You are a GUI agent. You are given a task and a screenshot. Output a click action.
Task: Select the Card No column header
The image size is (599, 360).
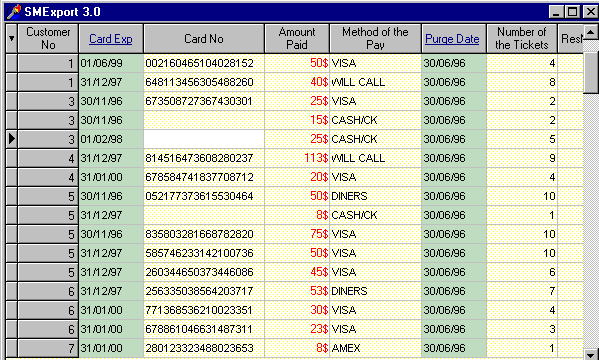coord(204,38)
